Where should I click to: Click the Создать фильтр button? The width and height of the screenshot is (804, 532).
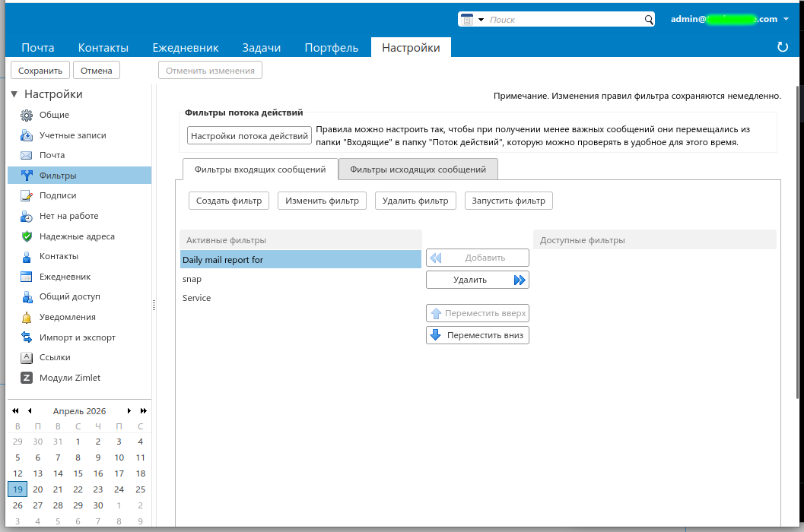point(228,201)
